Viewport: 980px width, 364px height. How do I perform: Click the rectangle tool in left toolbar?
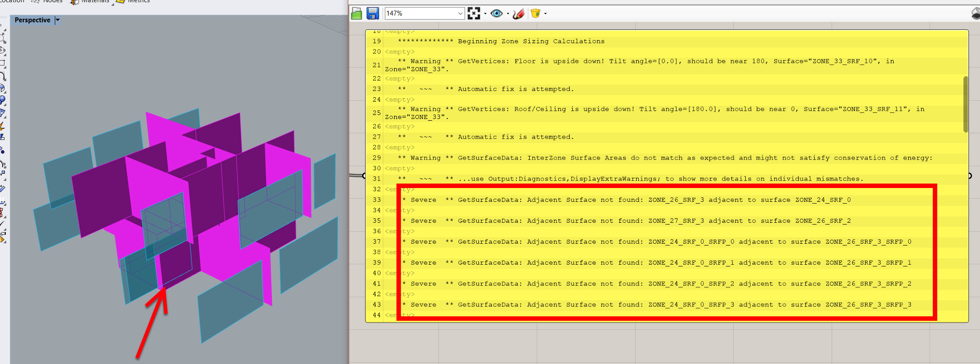point(2,63)
